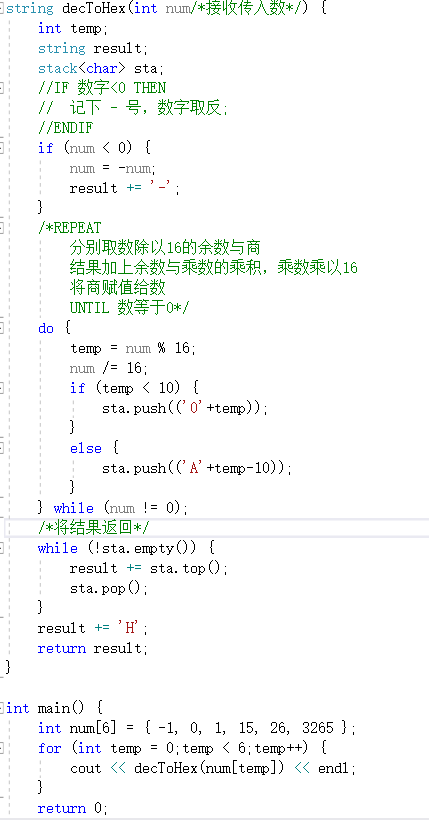Click the 'string result;' declaration line

93,49
